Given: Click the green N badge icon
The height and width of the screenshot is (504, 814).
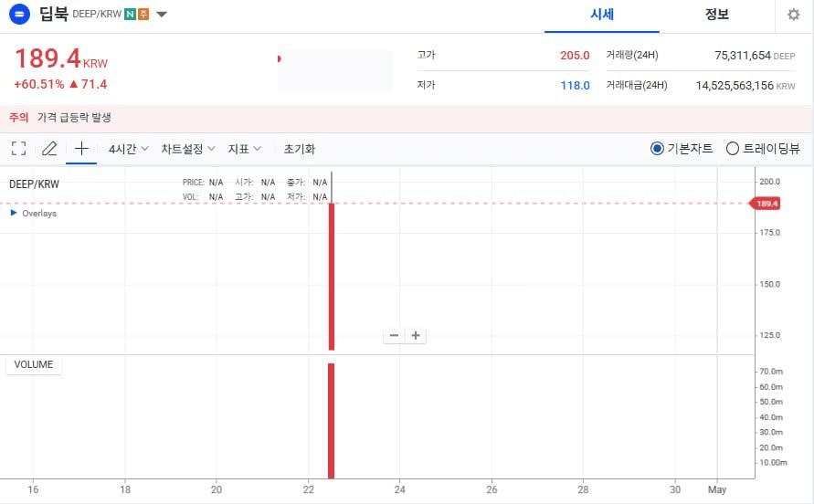Looking at the screenshot, I should click(131, 15).
